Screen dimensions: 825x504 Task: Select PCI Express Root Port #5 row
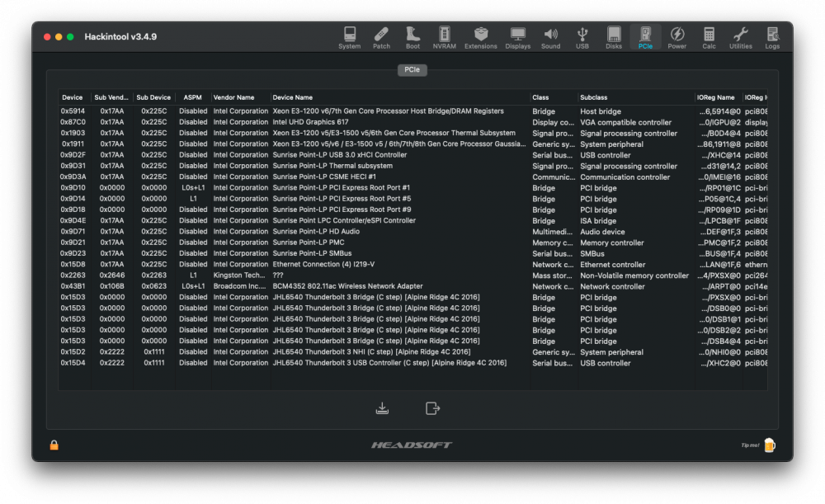(413, 198)
